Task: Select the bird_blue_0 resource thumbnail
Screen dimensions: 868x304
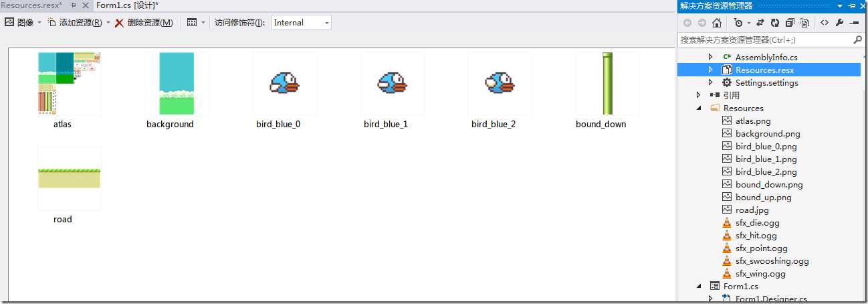Action: 285,84
